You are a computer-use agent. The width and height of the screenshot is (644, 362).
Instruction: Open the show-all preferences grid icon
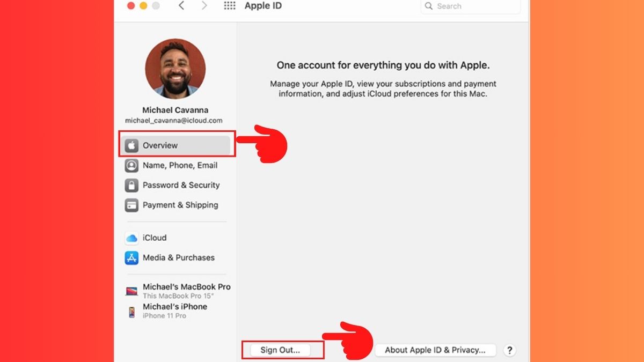pos(230,6)
